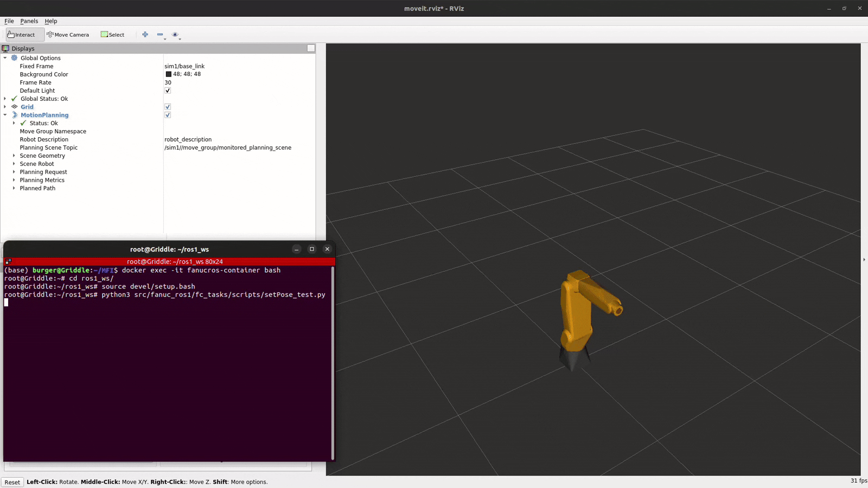Toggle the MotionPlanning display checkbox
Image resolution: width=868 pixels, height=488 pixels.
point(168,115)
